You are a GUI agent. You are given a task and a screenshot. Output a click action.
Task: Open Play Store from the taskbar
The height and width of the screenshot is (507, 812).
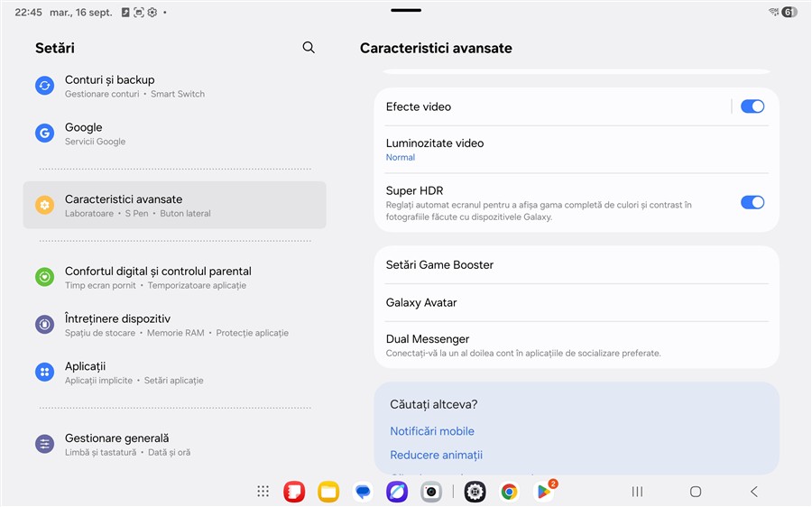coord(544,492)
